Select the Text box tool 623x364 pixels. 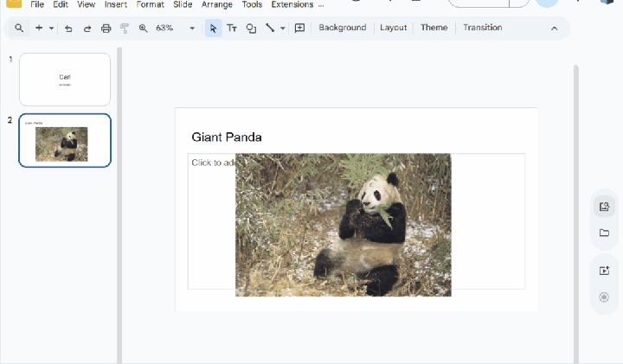click(x=232, y=28)
